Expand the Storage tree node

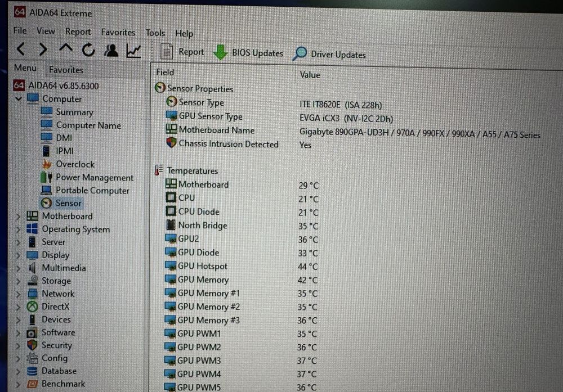pos(19,281)
